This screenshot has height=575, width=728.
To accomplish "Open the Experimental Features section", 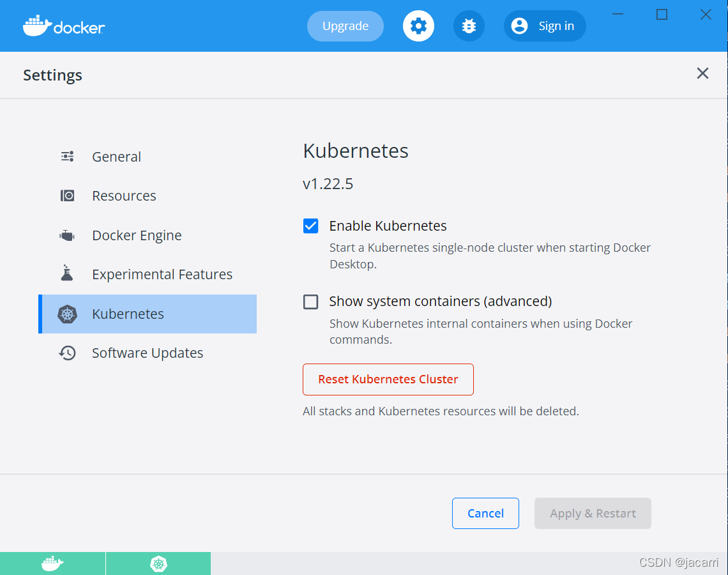I will (148, 275).
